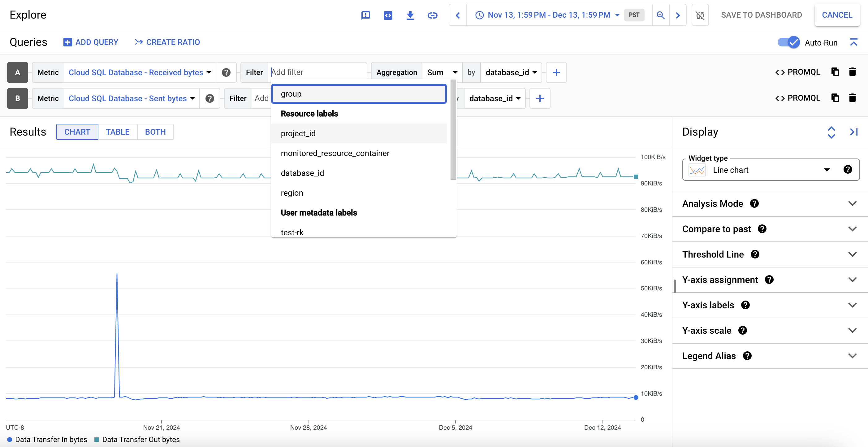Click the download/export icon in toolbar

pyautogui.click(x=410, y=15)
